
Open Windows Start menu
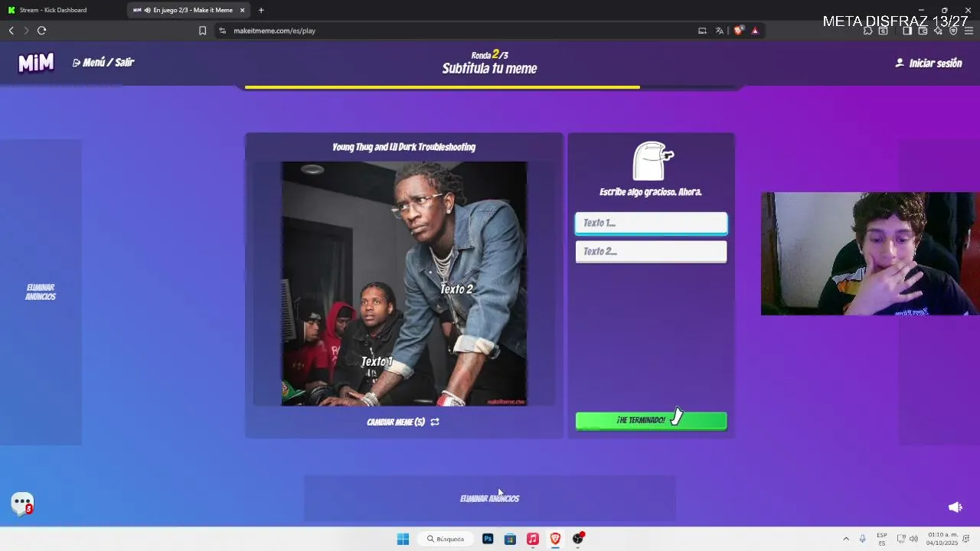click(x=403, y=539)
